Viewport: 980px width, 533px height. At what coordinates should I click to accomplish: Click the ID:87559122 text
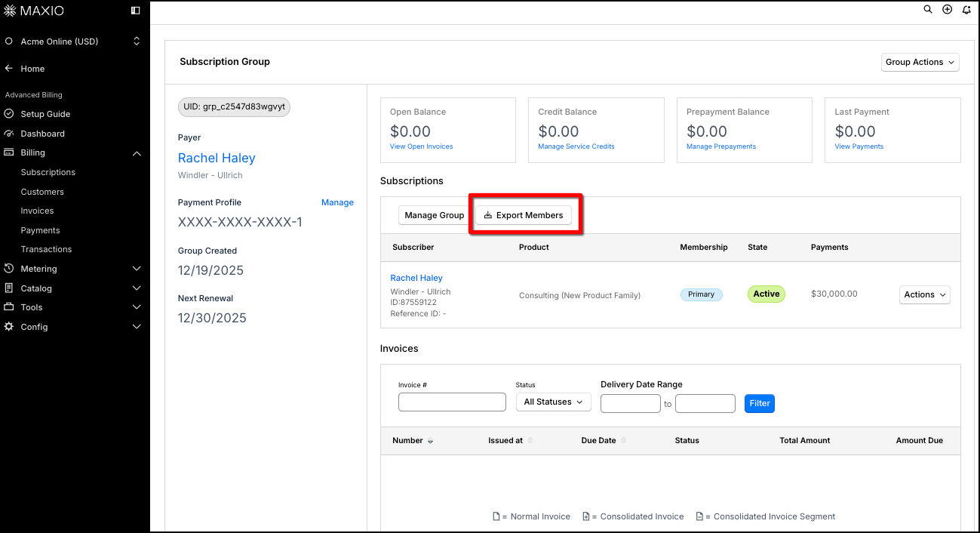tap(413, 303)
